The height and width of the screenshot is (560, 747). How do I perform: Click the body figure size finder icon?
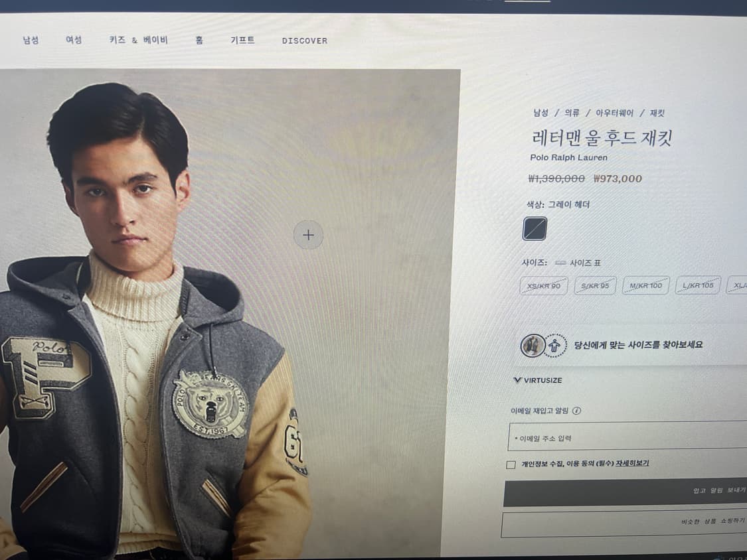pyautogui.click(x=555, y=345)
